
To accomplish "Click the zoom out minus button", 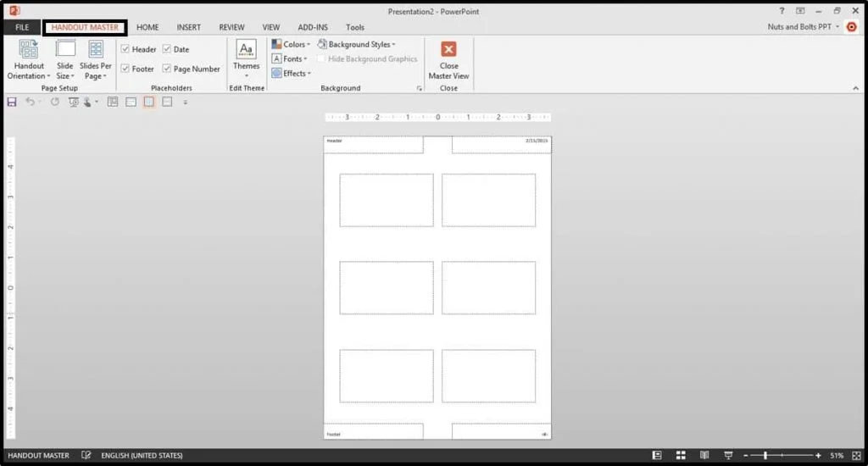I will click(746, 456).
